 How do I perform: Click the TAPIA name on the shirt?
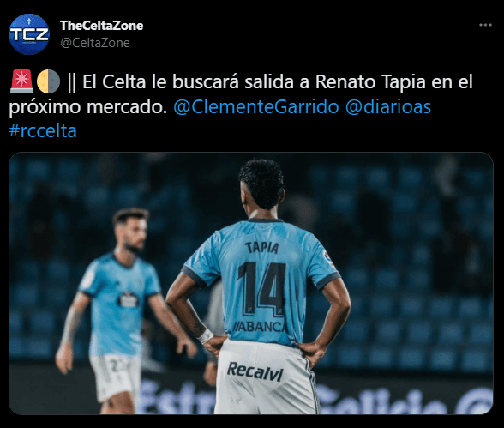tap(262, 248)
